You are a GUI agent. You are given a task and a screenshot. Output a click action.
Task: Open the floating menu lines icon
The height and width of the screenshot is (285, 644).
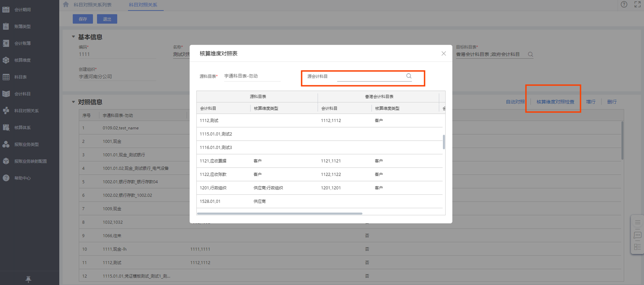638,222
